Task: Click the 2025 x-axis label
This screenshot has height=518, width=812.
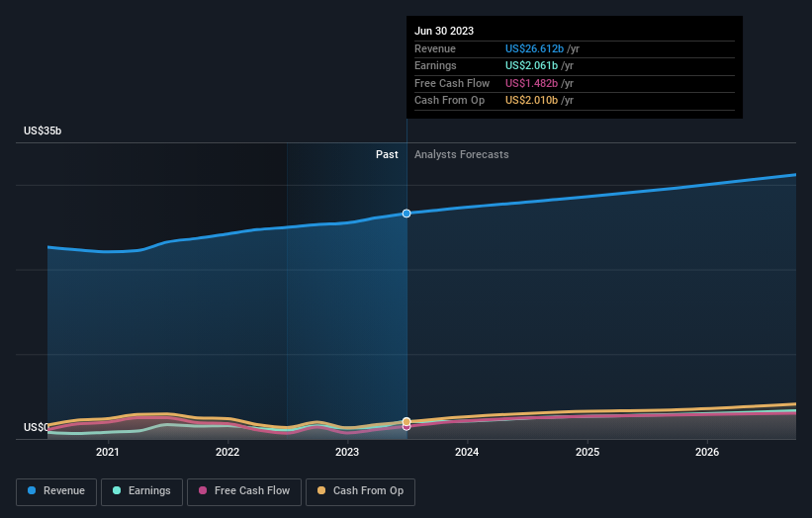Action: [587, 453]
